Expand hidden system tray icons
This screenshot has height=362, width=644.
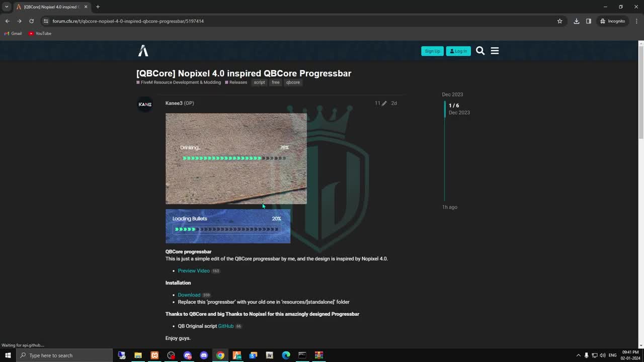(579, 355)
